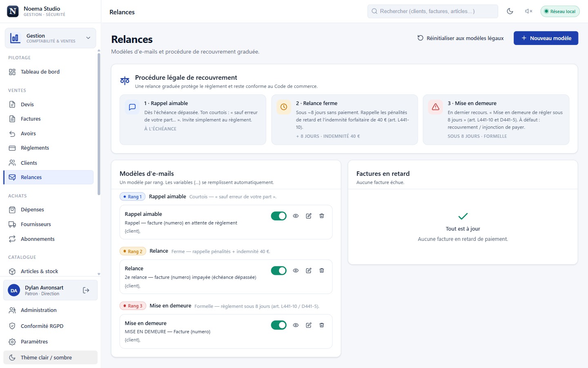Toggle dark mode moon icon in top bar
588x368 pixels.
510,11
